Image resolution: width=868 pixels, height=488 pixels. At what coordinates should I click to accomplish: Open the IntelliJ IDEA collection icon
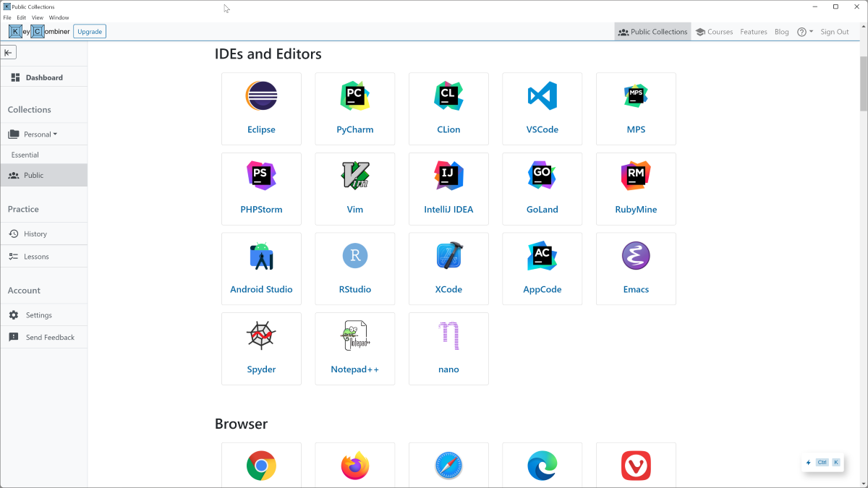(x=448, y=176)
